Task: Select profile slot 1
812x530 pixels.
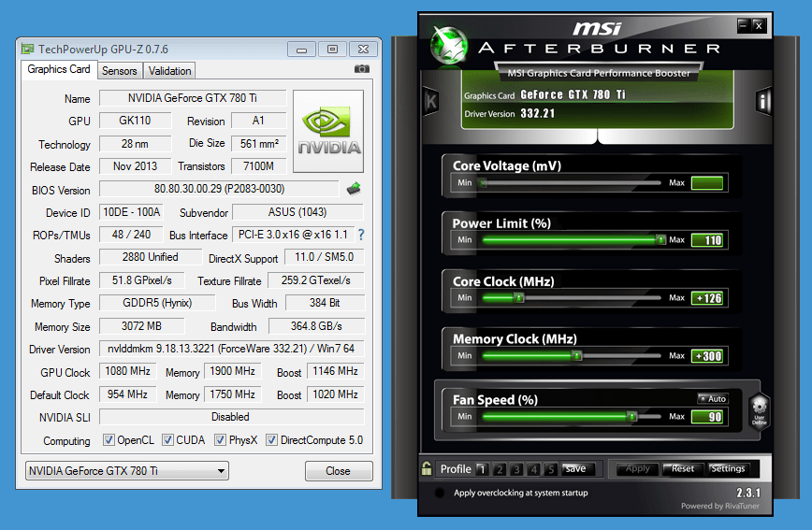Action: point(482,469)
